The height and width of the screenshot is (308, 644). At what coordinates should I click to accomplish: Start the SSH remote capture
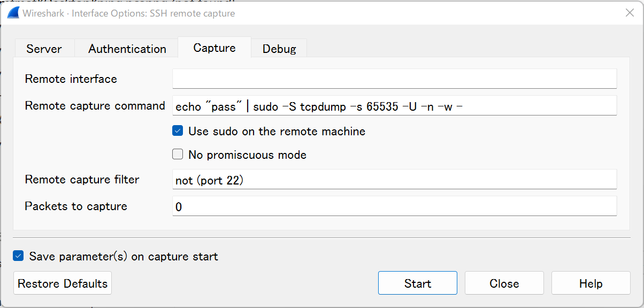417,283
